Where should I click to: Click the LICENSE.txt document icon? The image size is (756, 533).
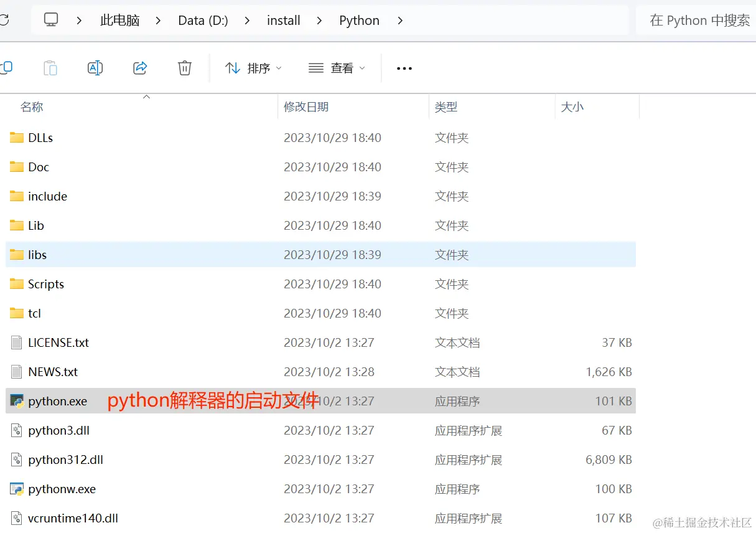[17, 342]
